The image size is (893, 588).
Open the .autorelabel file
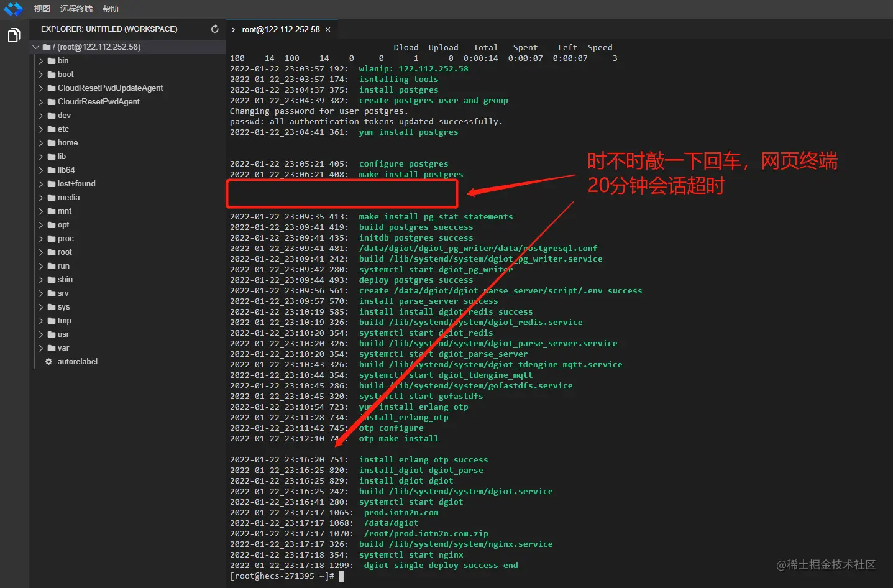point(76,362)
